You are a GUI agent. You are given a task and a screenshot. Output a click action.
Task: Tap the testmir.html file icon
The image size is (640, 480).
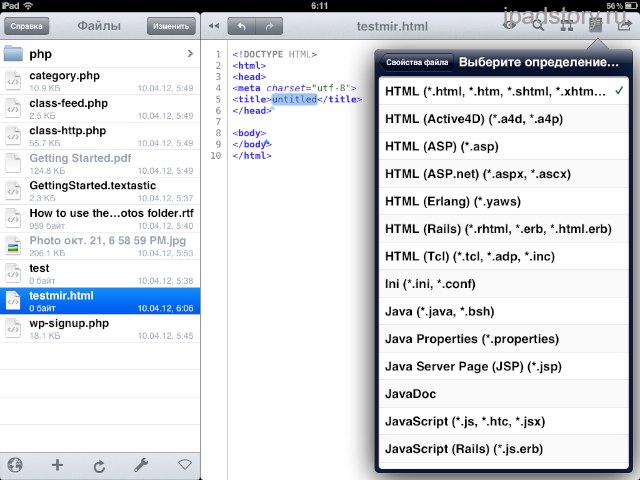tap(13, 301)
